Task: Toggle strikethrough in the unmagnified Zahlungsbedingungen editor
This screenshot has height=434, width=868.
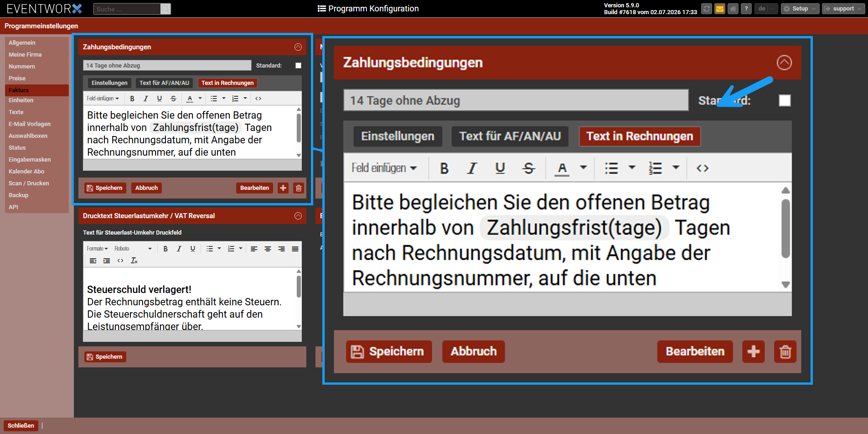Action: pos(173,99)
